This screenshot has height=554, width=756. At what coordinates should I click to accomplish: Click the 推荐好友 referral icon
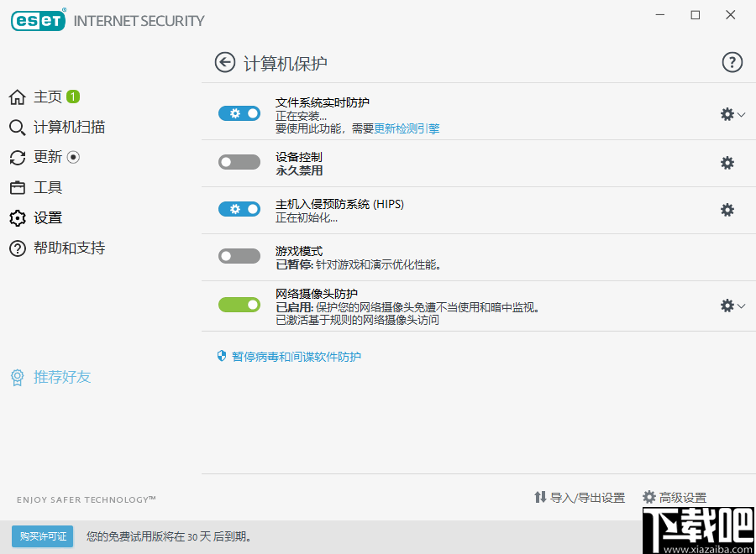click(x=18, y=378)
